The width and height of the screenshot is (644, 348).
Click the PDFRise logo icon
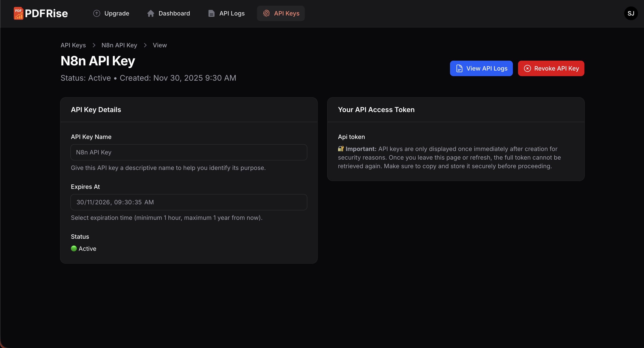tap(18, 13)
